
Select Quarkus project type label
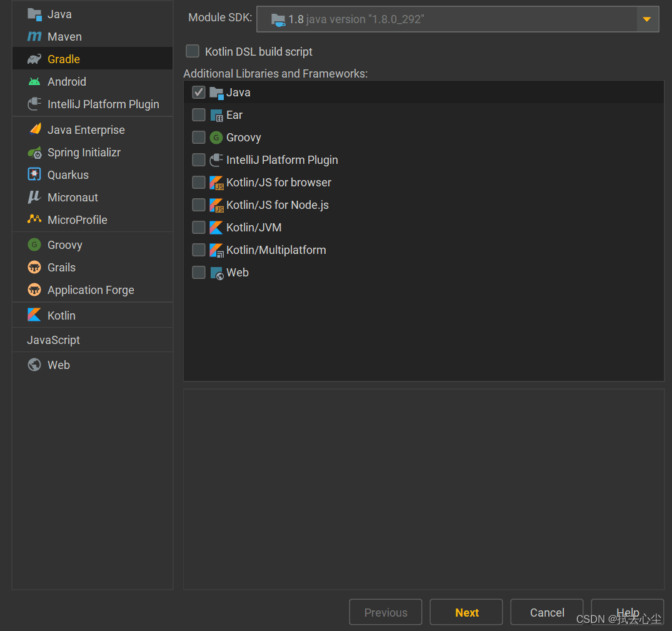tap(68, 175)
